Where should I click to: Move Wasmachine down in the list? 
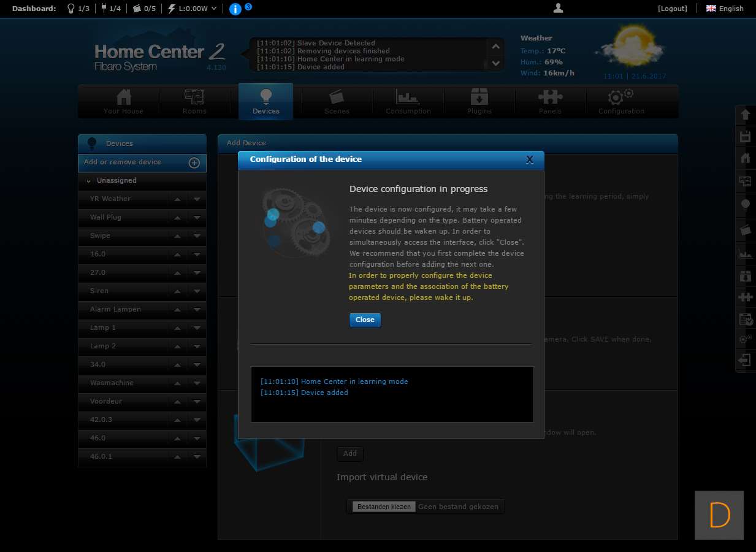coord(197,383)
